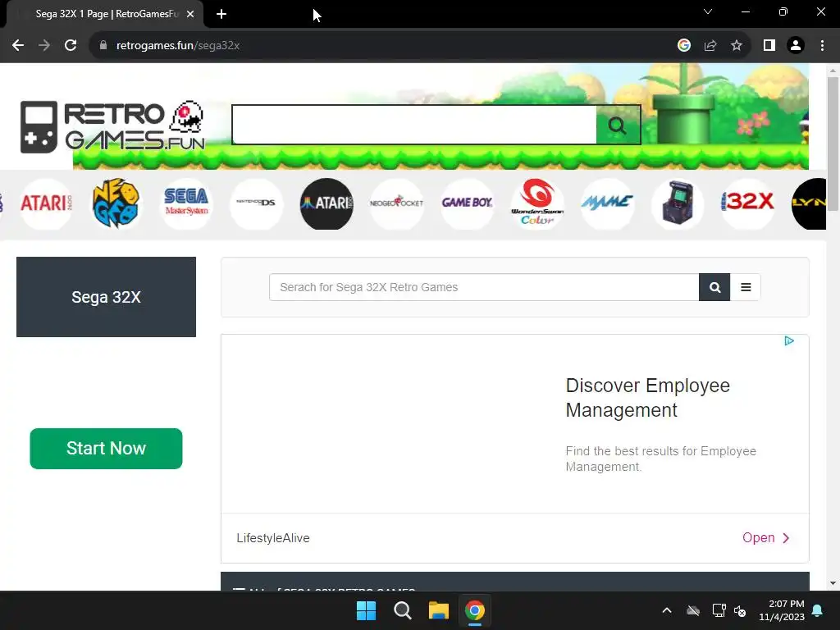Select the Game Boy console icon
840x630 pixels.
[x=467, y=203]
